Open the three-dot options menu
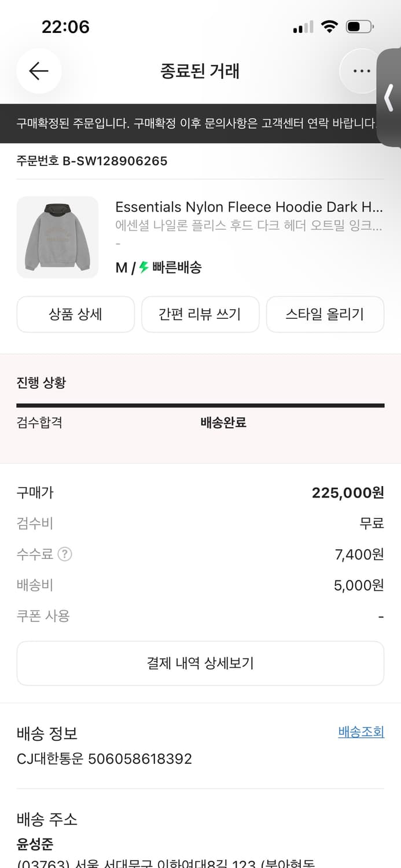This screenshot has height=868, width=401. (360, 71)
